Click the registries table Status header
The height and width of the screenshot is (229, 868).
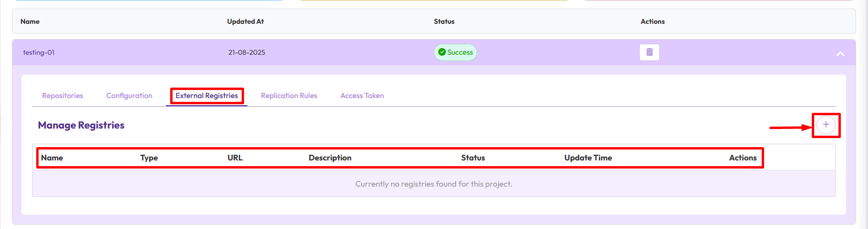click(473, 158)
